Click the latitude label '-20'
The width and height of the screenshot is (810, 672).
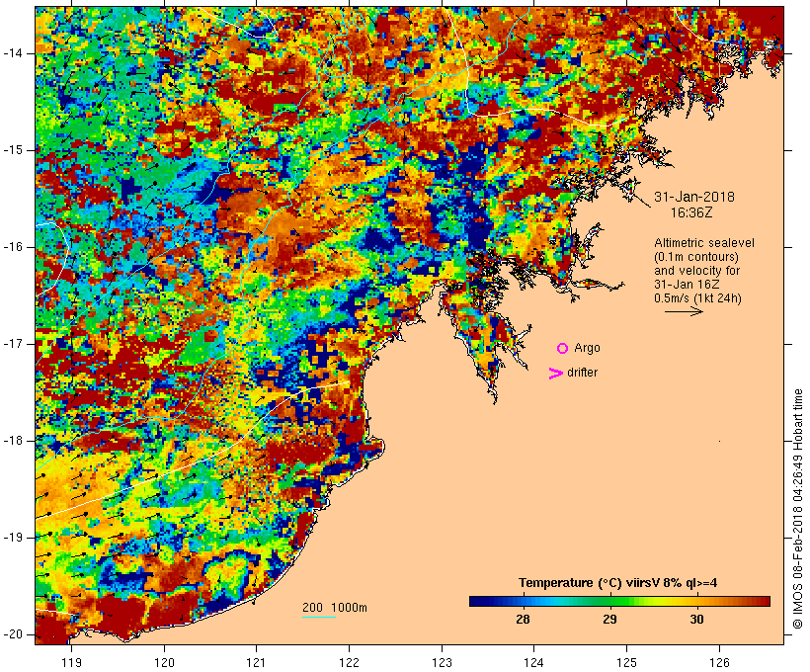[13, 634]
